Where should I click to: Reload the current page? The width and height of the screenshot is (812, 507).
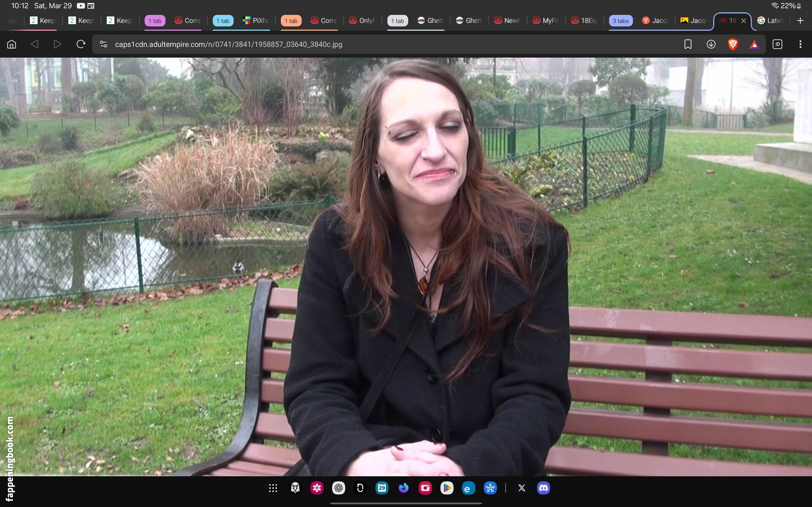[x=80, y=44]
